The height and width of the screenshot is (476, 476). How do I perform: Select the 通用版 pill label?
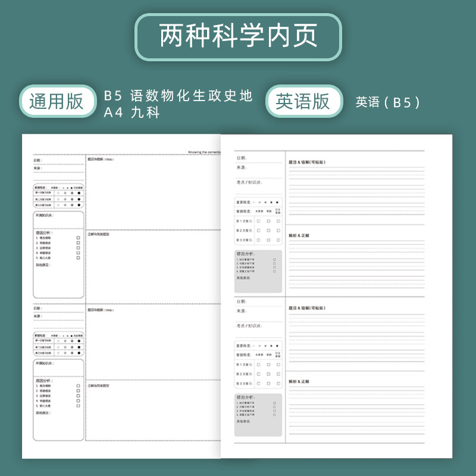click(58, 101)
